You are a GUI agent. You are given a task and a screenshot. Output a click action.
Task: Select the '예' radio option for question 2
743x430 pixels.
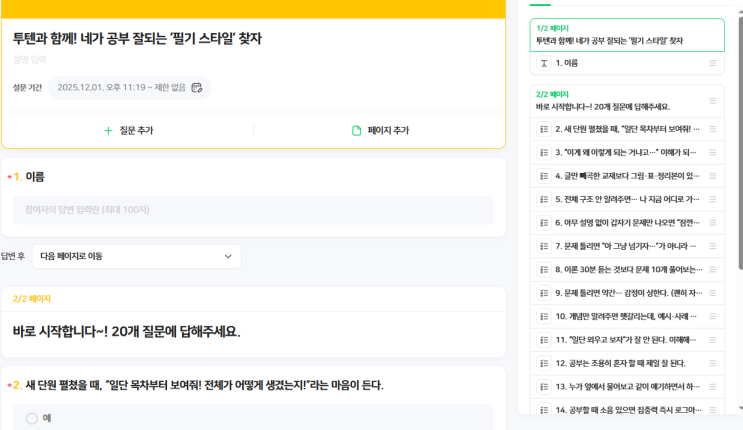pos(32,418)
